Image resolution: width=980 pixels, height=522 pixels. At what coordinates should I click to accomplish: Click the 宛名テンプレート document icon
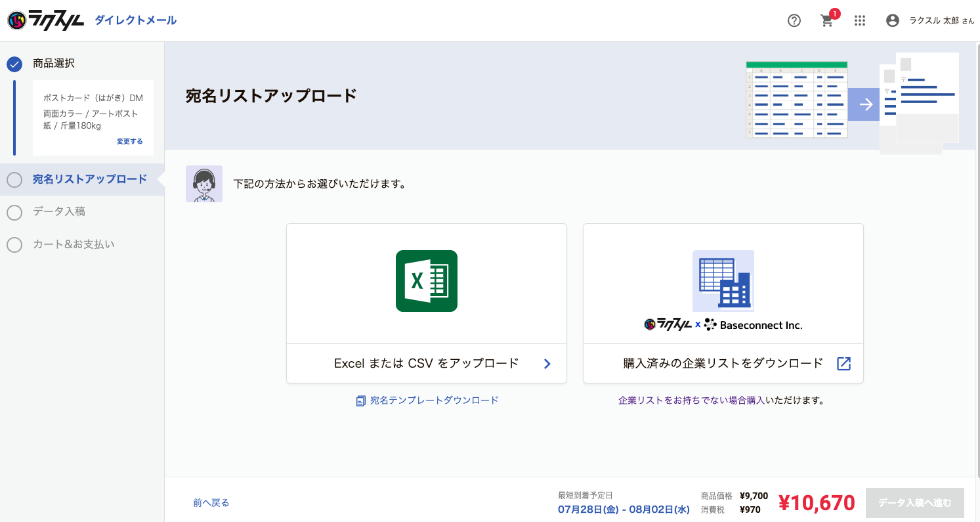pyautogui.click(x=361, y=401)
